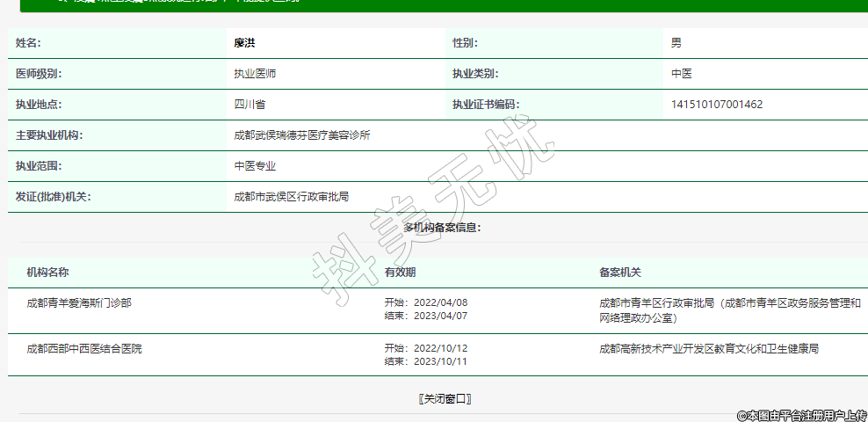Click the green banner at the top

tap(439, 5)
